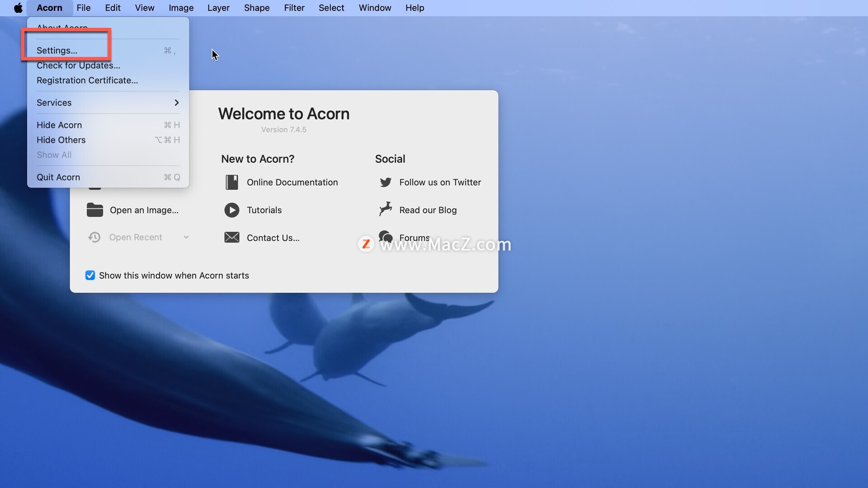Click Follow us on Twitter link
This screenshot has height=488, width=868.
[440, 182]
